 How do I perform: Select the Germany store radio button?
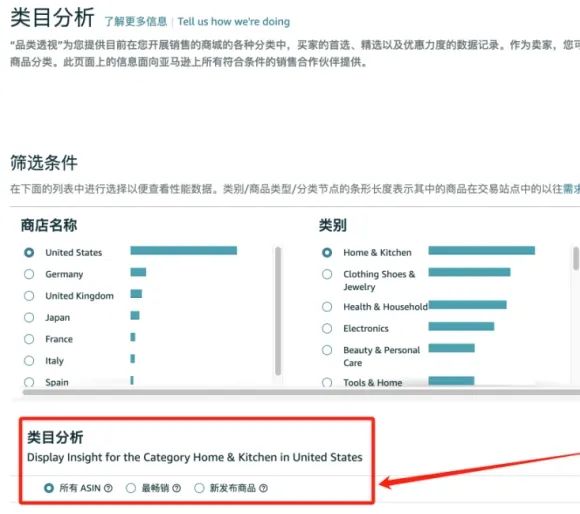(29, 274)
